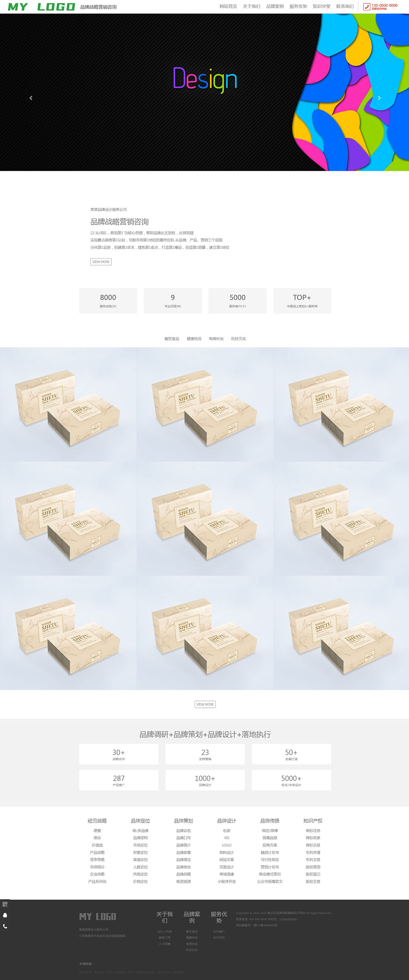Open the QR code sidebar icon
Image resolution: width=409 pixels, height=980 pixels.
click(x=5, y=904)
